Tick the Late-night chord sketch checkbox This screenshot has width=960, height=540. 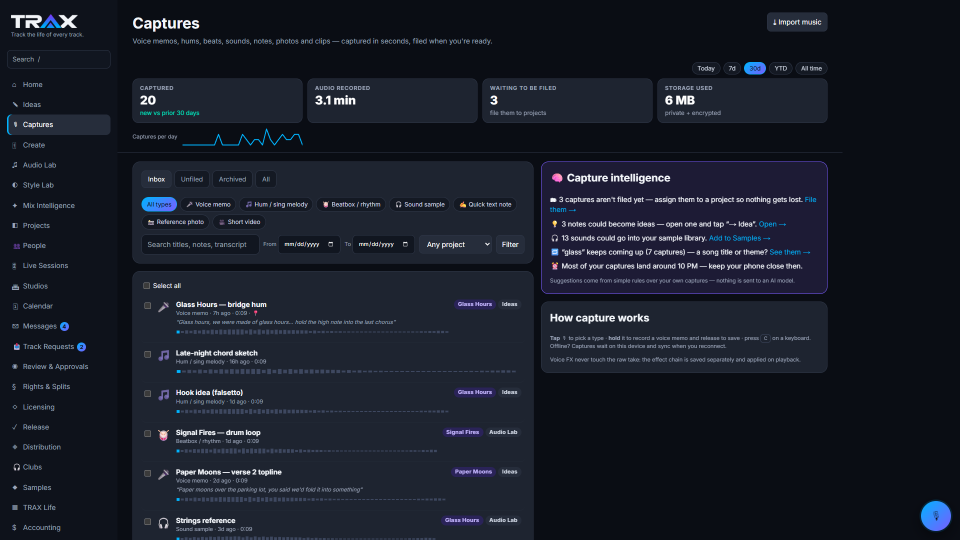tap(148, 354)
